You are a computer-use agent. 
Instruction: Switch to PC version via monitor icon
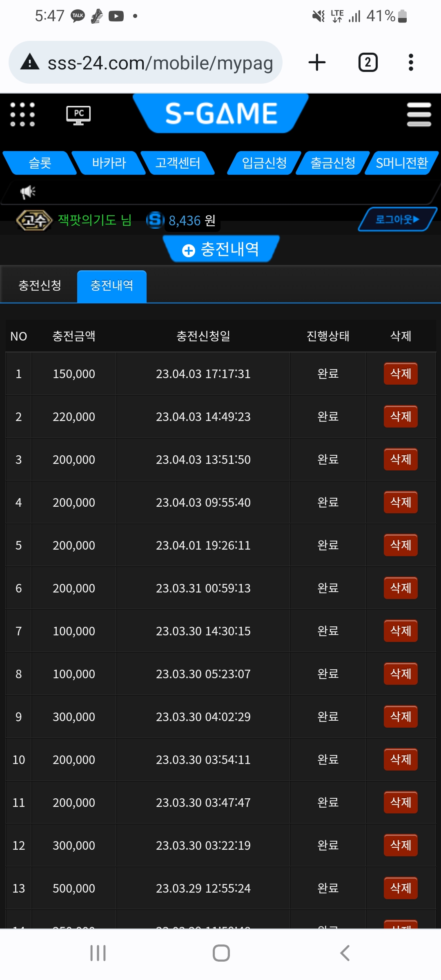(78, 115)
